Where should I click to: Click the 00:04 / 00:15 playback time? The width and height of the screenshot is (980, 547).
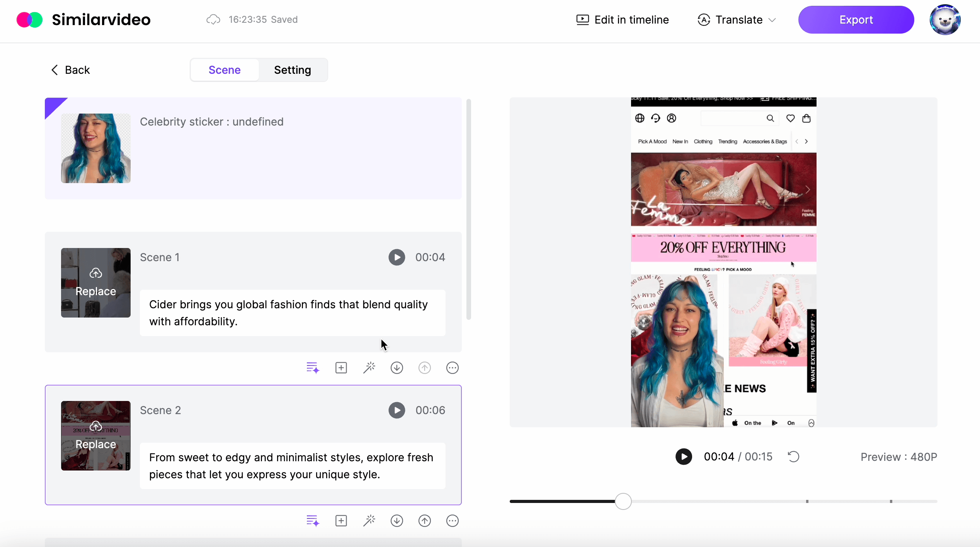point(738,457)
